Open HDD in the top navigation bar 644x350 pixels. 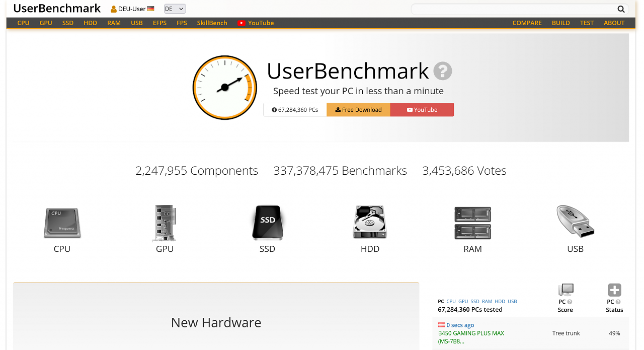click(90, 23)
